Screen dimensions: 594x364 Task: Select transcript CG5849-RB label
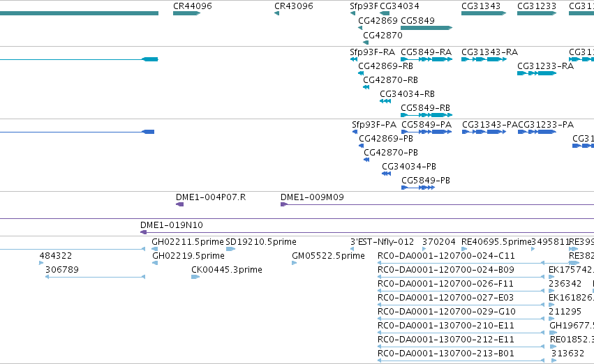pyautogui.click(x=425, y=108)
